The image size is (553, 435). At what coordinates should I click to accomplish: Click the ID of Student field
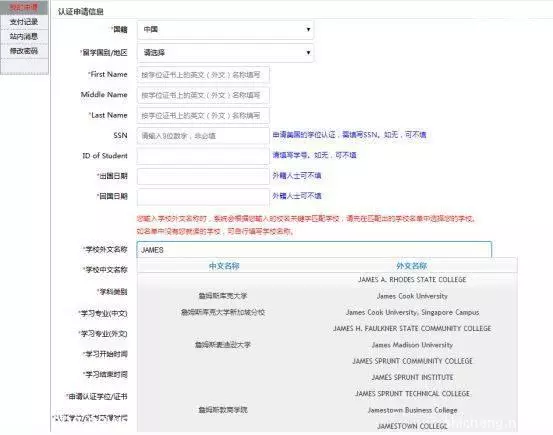pos(203,156)
